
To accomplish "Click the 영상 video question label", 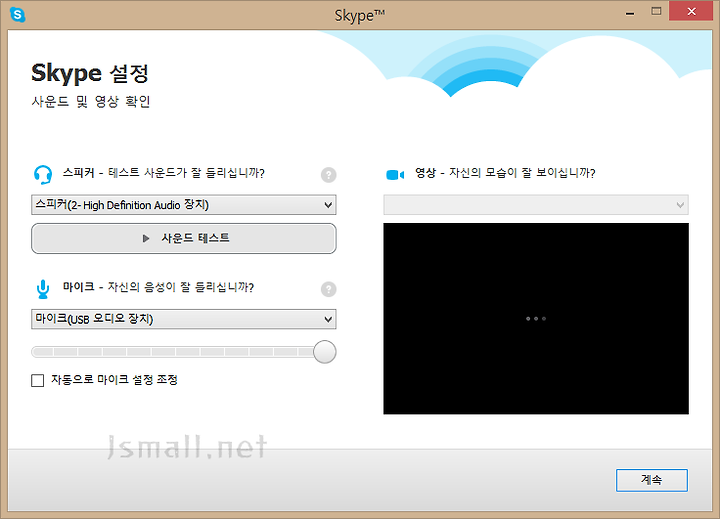I will [x=505, y=173].
